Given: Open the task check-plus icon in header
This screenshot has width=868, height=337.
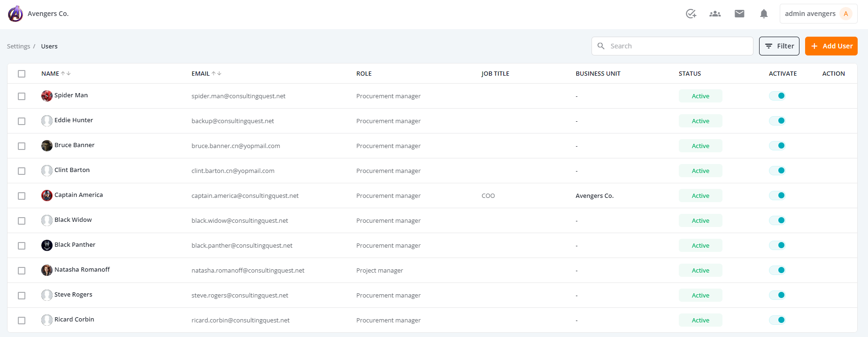Looking at the screenshot, I should (x=691, y=14).
